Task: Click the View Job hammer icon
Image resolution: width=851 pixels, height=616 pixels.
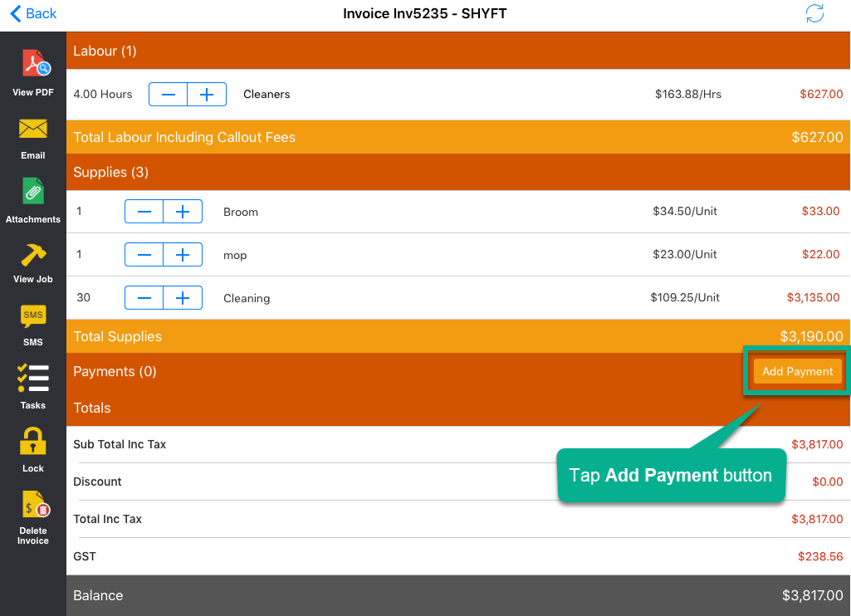Action: 33,255
